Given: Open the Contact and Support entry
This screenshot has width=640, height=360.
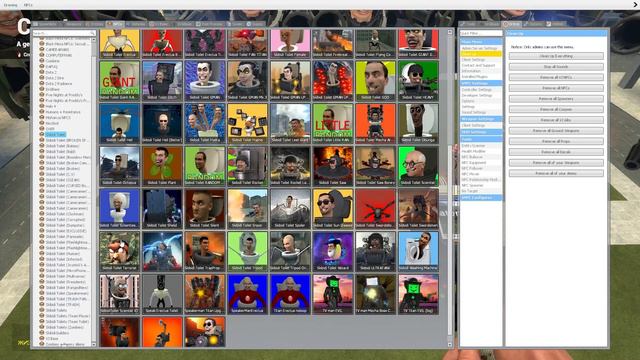Looking at the screenshot, I should click(481, 65).
